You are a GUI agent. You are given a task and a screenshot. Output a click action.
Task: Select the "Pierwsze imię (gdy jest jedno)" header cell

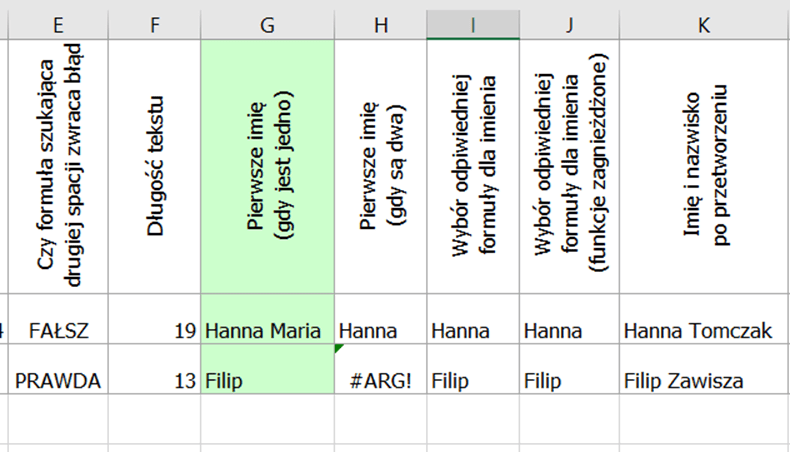pos(267,167)
